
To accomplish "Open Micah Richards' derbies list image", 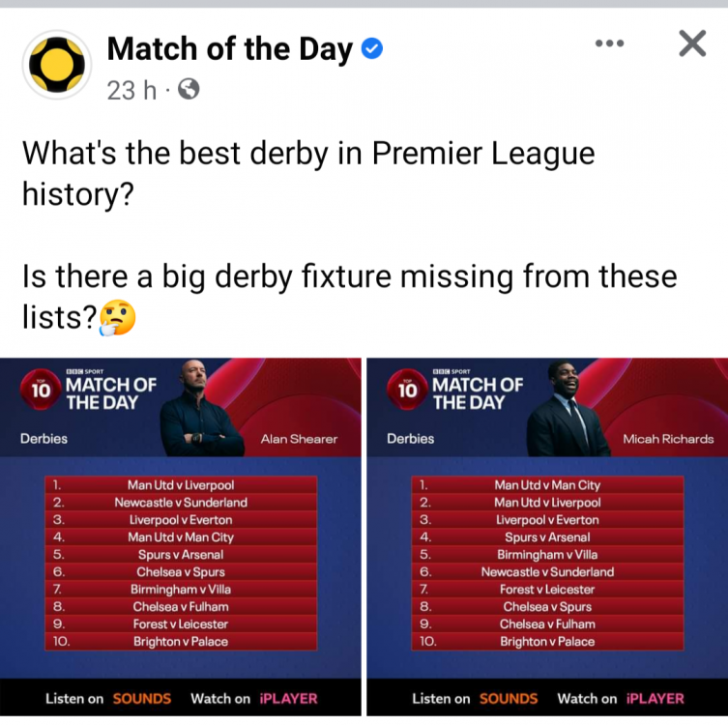I will point(548,536).
